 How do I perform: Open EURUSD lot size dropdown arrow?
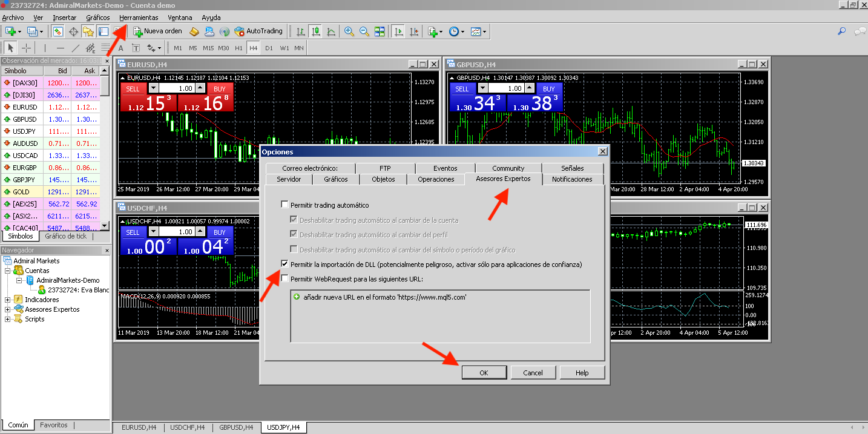click(153, 88)
